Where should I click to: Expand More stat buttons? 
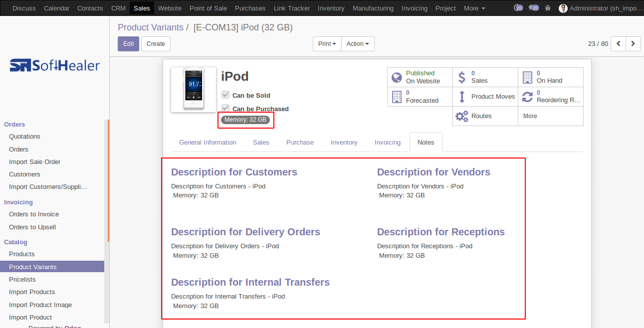coord(551,116)
